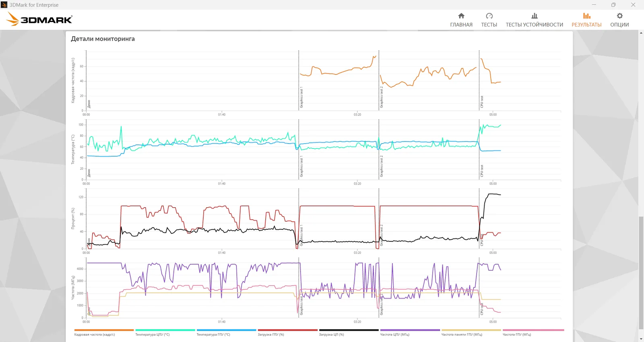Screen dimensions: 644x342
Task: Toggle Температура ГПУ (°C) blue legend bar
Action: click(x=226, y=330)
